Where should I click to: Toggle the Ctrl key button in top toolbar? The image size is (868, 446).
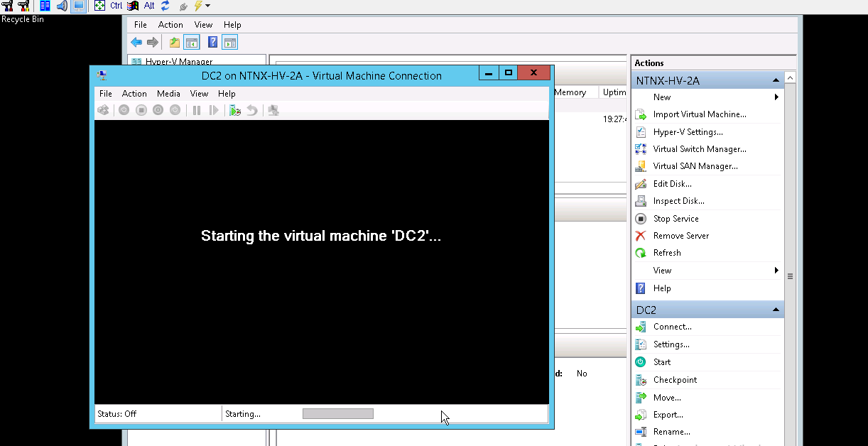click(116, 6)
